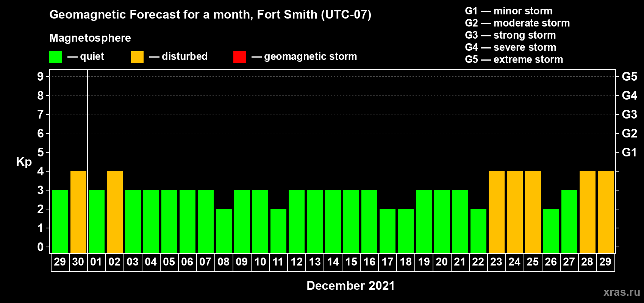Click the '— geomagnetic storm' legend label
Screen dimensions: 644x303
tap(304, 56)
